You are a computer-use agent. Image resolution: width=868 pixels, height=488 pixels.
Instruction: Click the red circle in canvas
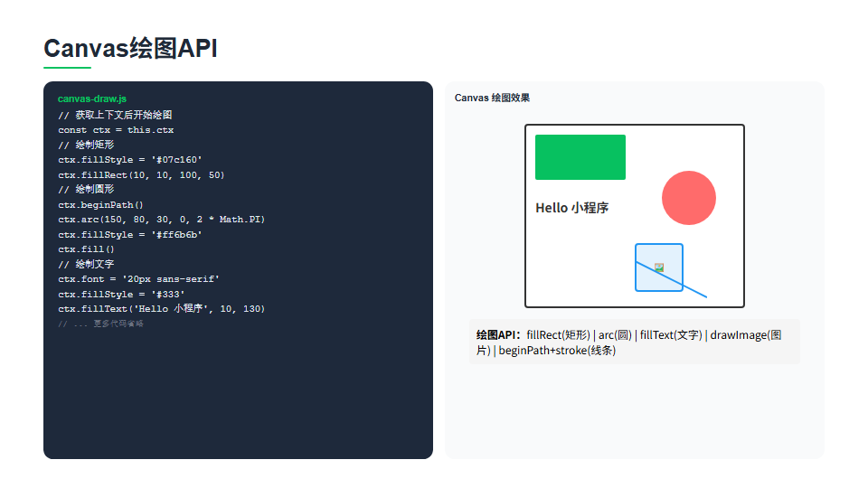point(689,198)
